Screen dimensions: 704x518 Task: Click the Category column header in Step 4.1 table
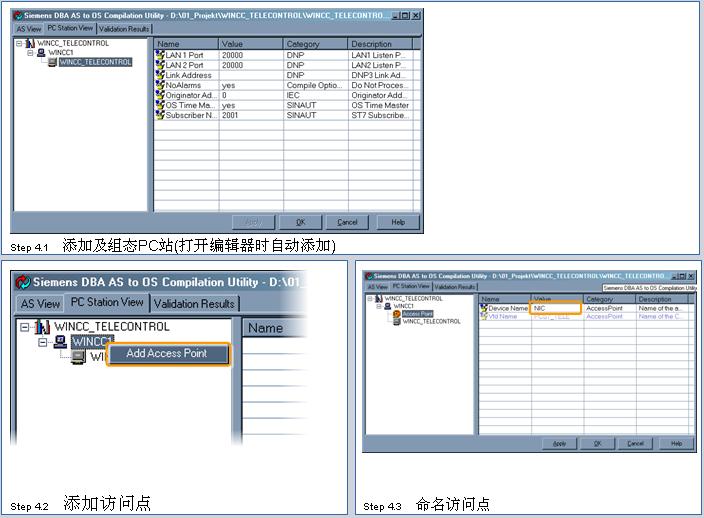coord(316,44)
